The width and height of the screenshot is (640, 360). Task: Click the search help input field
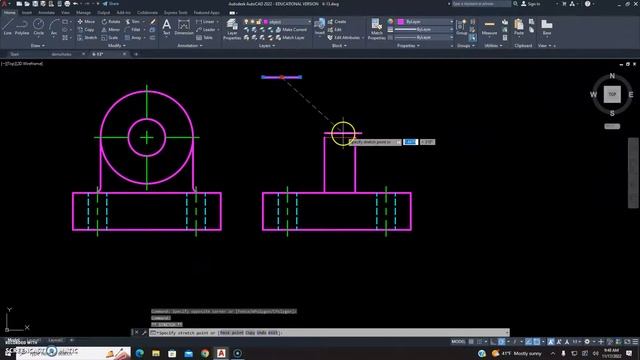click(x=481, y=4)
